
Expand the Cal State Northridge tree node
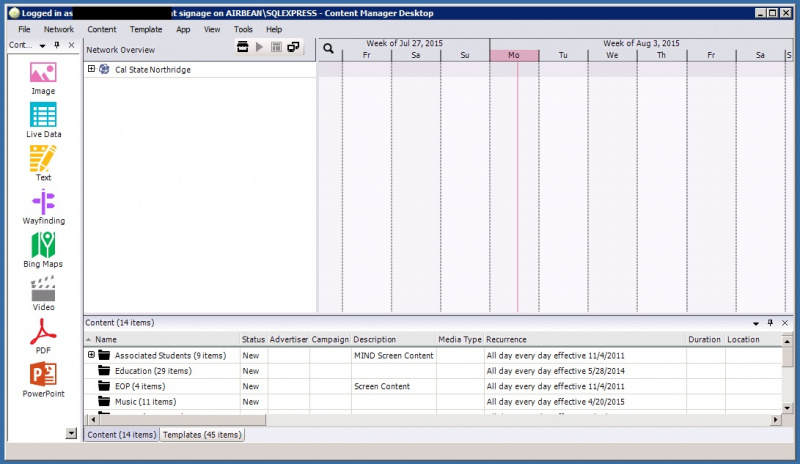coord(91,69)
